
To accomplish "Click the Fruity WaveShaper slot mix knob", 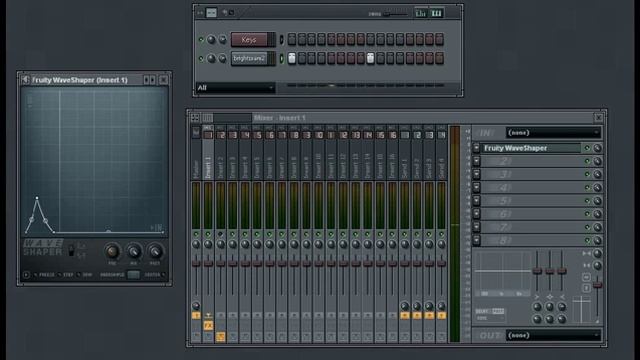I will point(597,148).
